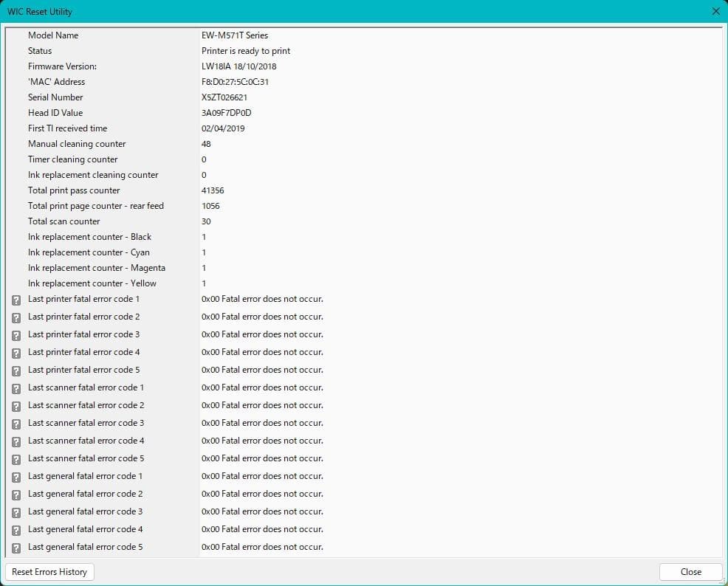Click the Total scan counter row
Image resolution: width=728 pixels, height=586 pixels.
click(x=63, y=221)
